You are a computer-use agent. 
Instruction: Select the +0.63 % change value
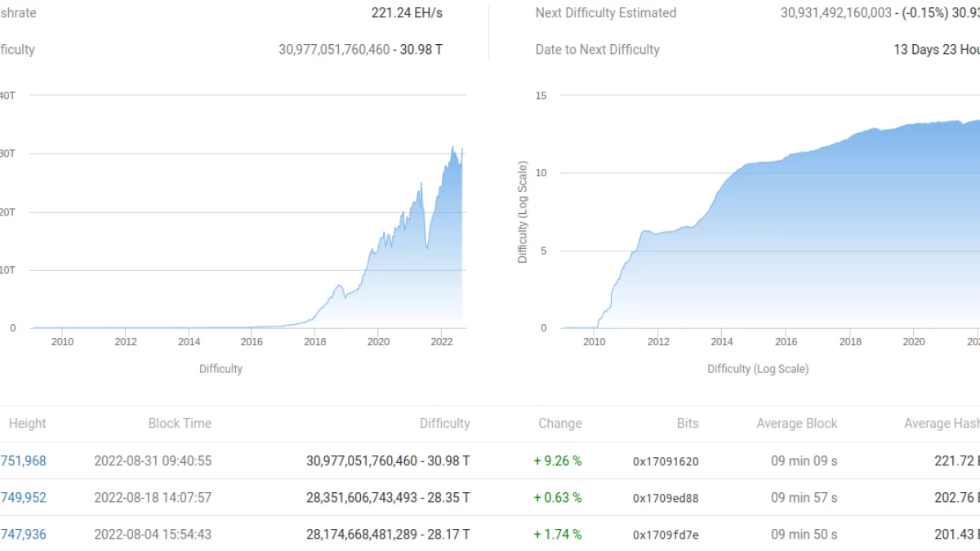558,497
